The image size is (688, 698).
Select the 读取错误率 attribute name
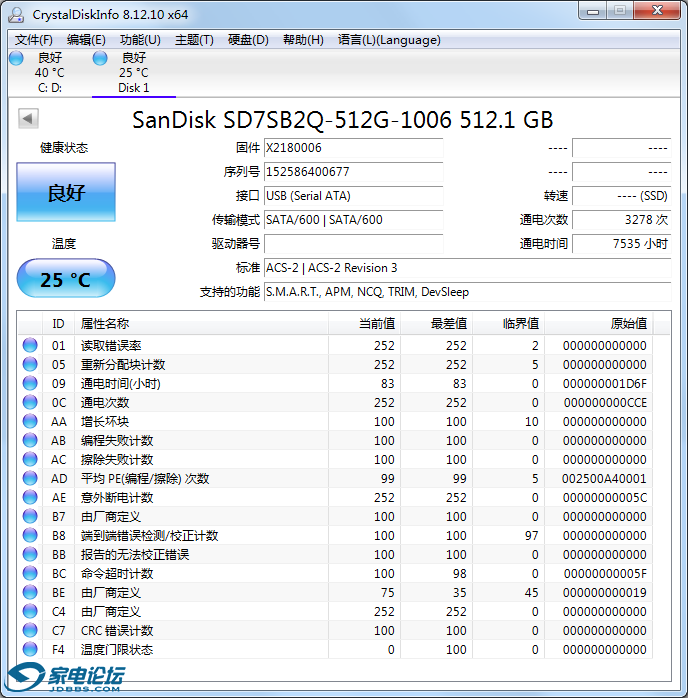(111, 345)
